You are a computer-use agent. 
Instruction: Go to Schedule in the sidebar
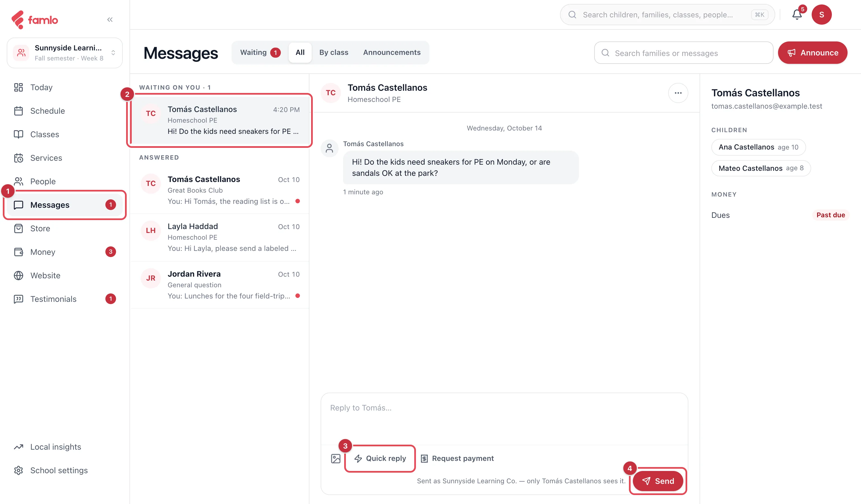64,111
